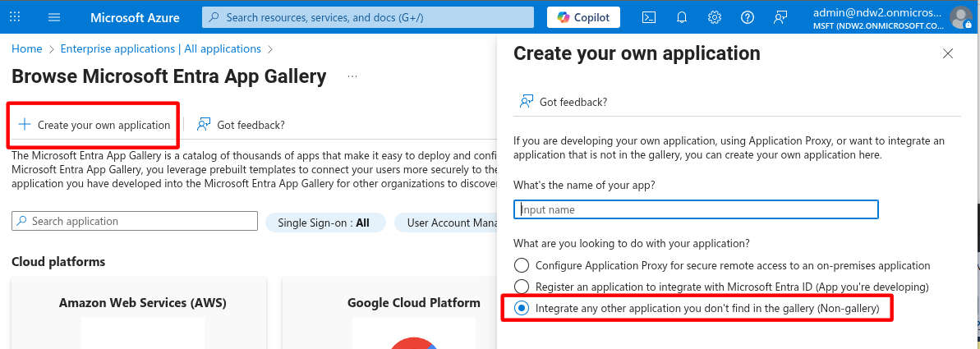This screenshot has height=349, width=980.
Task: Click Got feedback in gallery toolbar
Action: [242, 125]
